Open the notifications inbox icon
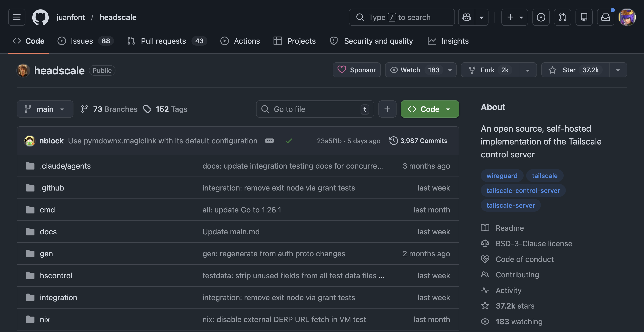This screenshot has height=332, width=644. pos(605,17)
